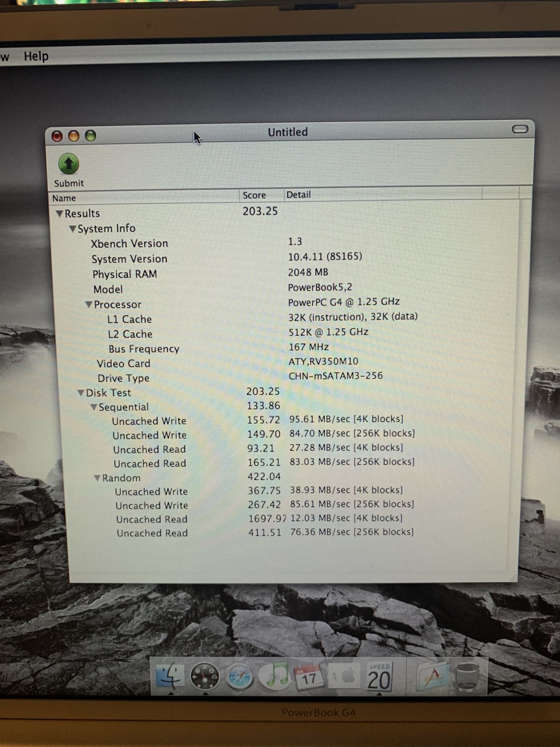Viewport: 560px width, 747px height.
Task: Select Uncached Read row scoring 411.51
Action: tap(287, 533)
